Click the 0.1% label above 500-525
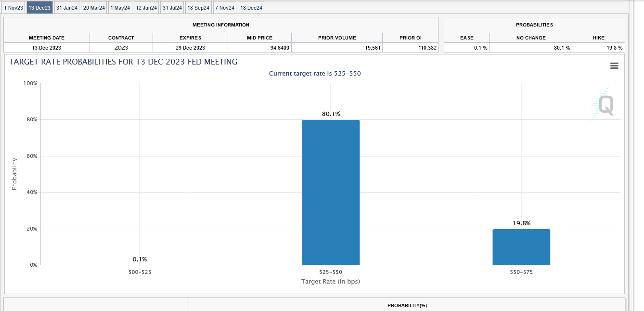Image resolution: width=644 pixels, height=311 pixels. point(140,259)
